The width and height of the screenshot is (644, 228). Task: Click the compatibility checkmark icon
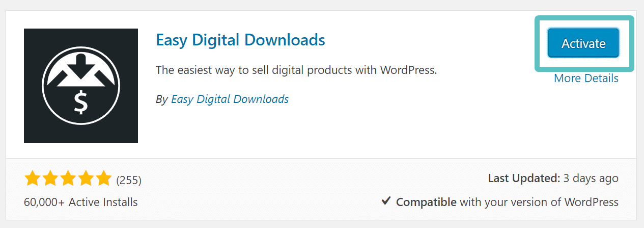click(386, 201)
